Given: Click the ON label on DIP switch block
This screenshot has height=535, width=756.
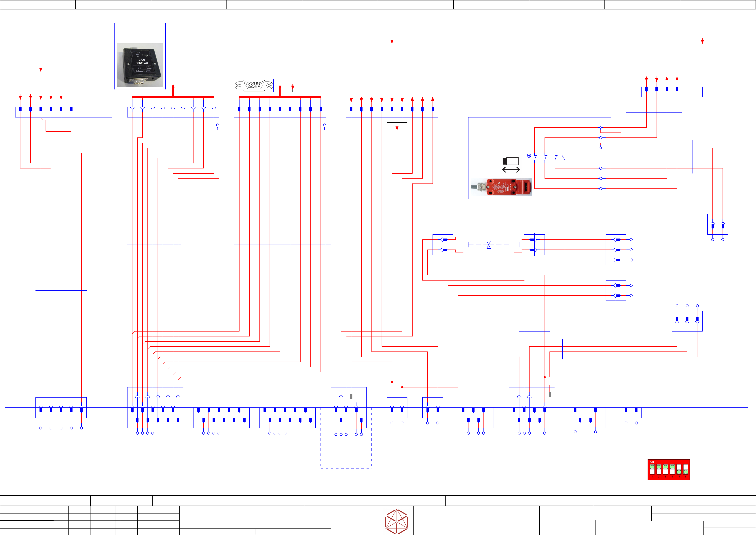Looking at the screenshot, I should pyautogui.click(x=652, y=462).
